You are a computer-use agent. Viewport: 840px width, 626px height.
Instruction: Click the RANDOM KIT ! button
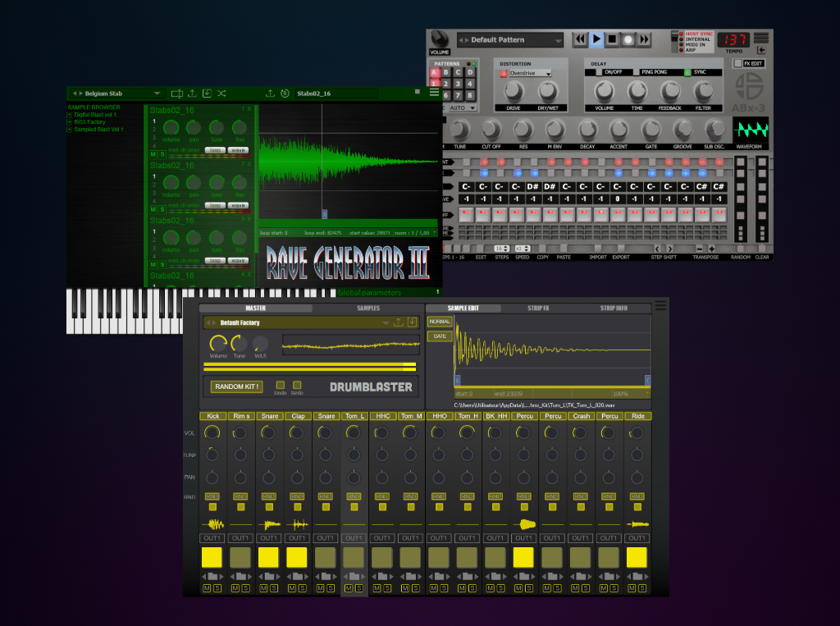tap(236, 386)
